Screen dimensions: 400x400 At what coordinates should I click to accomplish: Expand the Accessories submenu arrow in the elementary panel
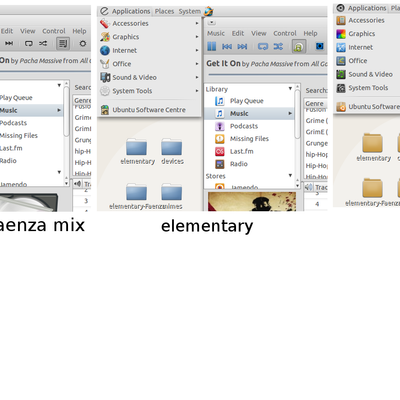197,23
